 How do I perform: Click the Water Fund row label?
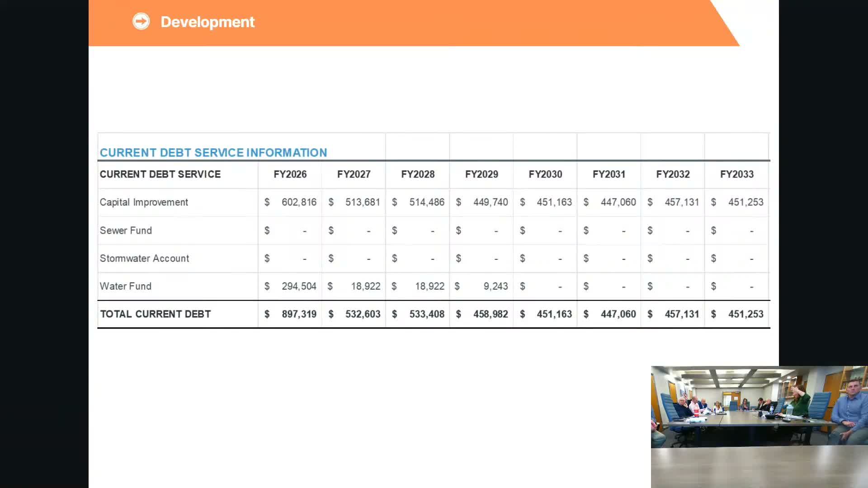pyautogui.click(x=125, y=286)
